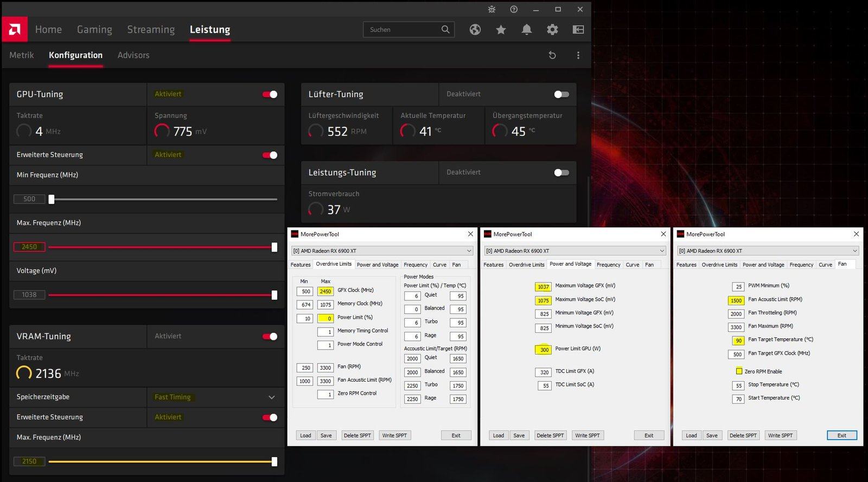The image size is (868, 482).
Task: Click the search magnifier icon
Action: click(445, 29)
